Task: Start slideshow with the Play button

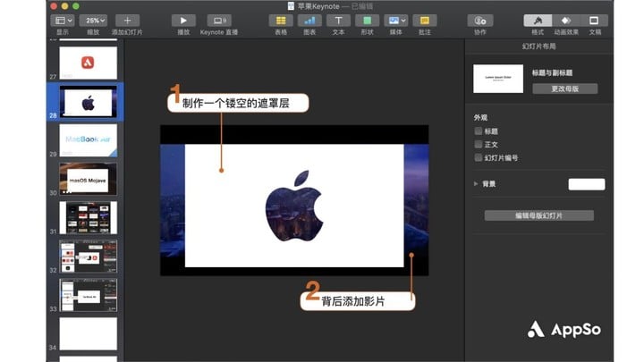Action: tap(183, 21)
